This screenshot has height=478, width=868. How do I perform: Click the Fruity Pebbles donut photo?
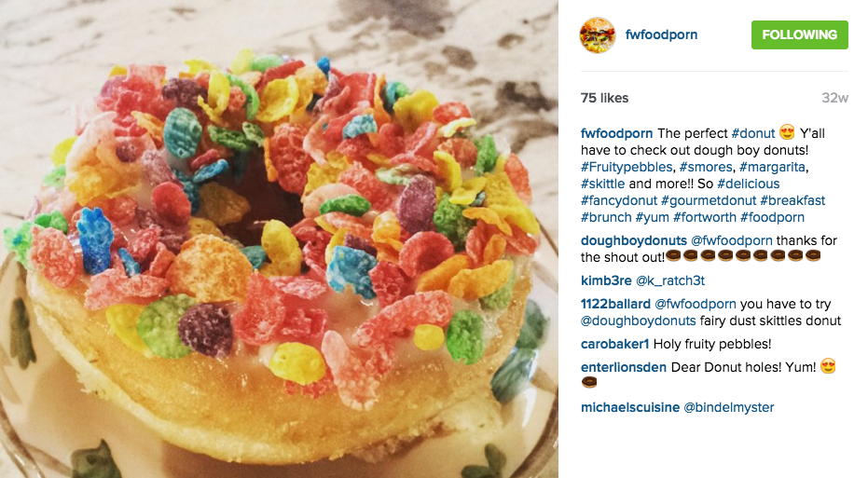click(x=279, y=239)
